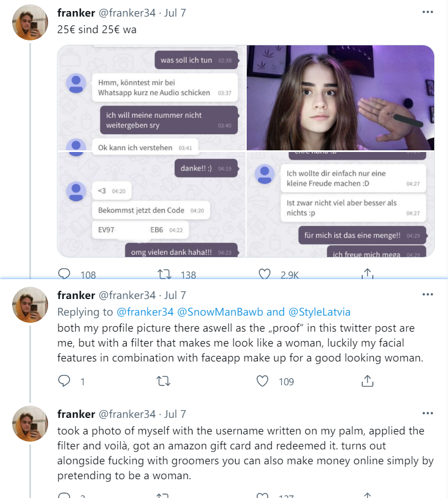448x498 pixels.
Task: Open more options on the second tweet
Action: coord(428,295)
